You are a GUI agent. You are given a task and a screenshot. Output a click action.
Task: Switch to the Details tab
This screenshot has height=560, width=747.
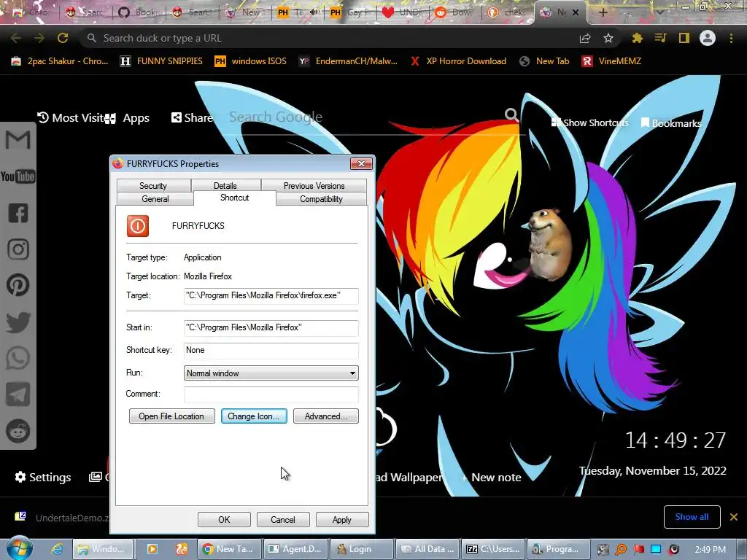click(x=225, y=185)
